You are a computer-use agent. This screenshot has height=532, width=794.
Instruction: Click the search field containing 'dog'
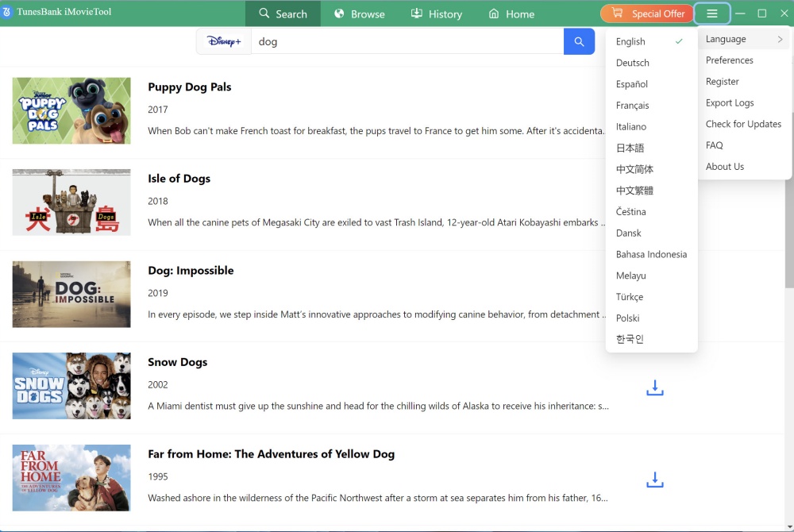[x=407, y=41]
